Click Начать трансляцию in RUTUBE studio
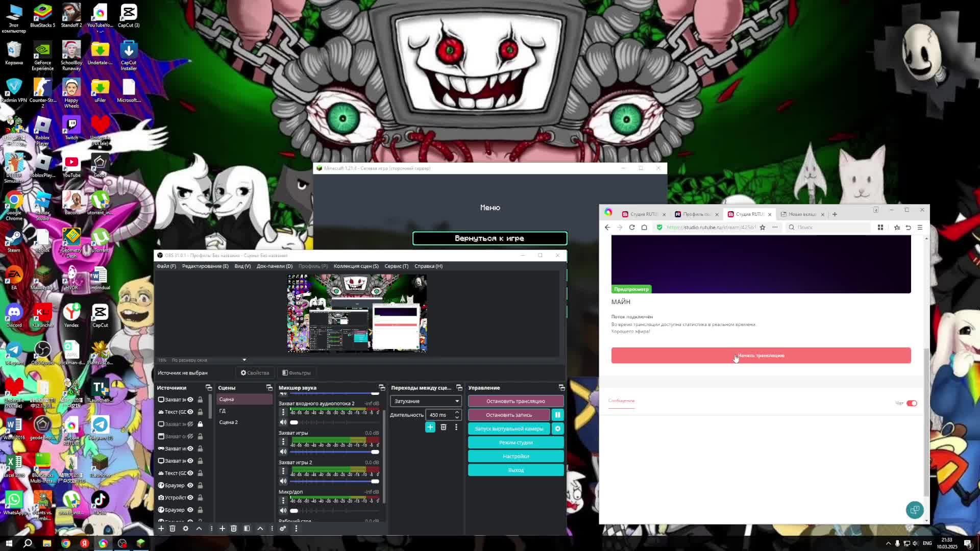Screen dimensions: 980x551 point(761,356)
